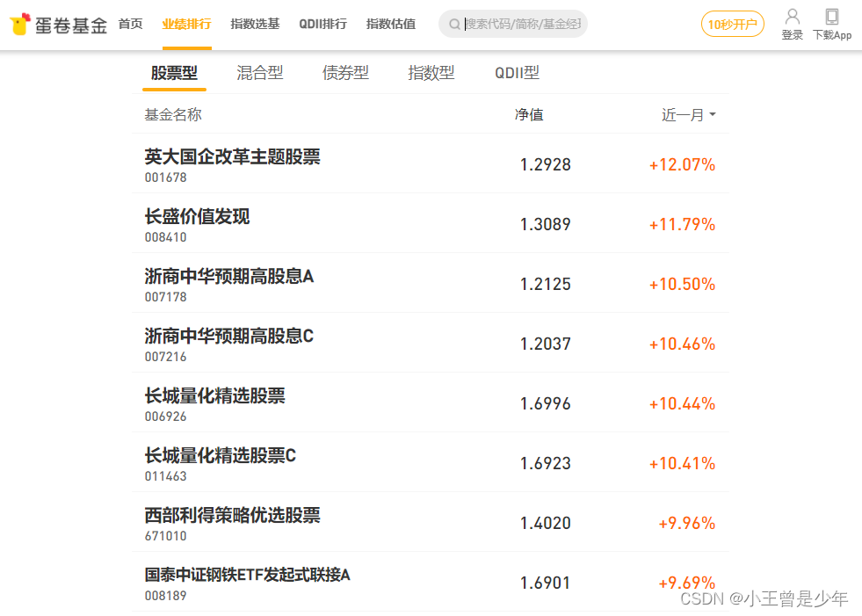Open 指数估值 in top navigation

pyautogui.click(x=391, y=24)
